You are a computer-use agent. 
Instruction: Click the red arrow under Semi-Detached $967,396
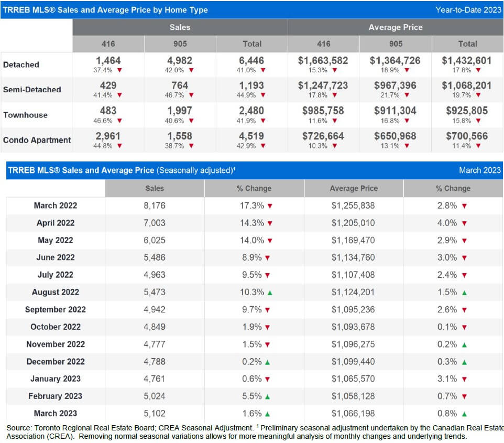pos(407,95)
